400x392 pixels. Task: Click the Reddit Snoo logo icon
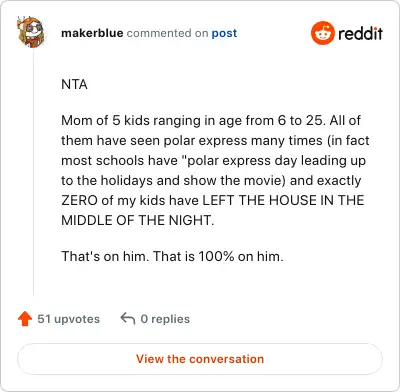pyautogui.click(x=322, y=33)
